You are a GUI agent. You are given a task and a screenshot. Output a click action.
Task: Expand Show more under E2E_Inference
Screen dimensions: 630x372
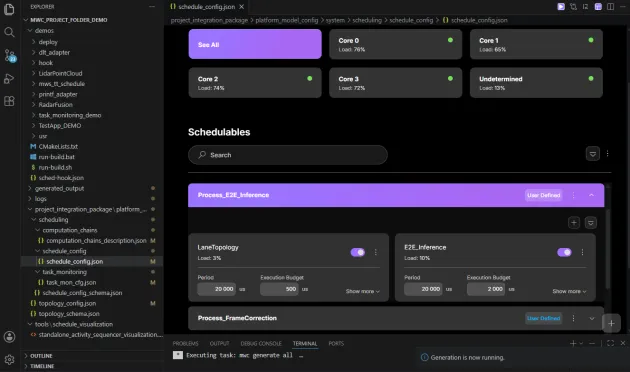[569, 291]
